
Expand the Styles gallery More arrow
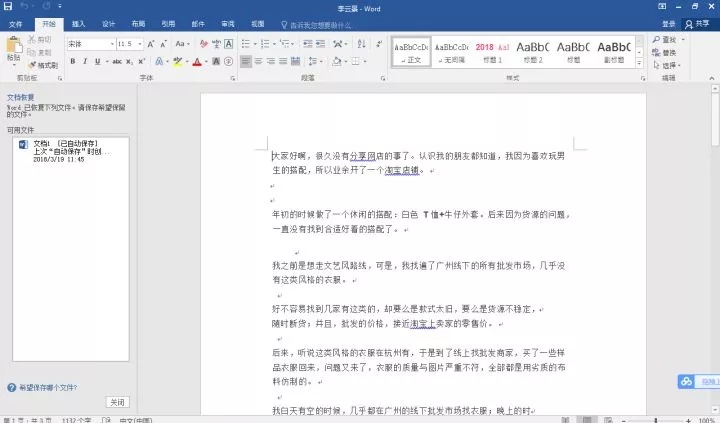click(x=639, y=64)
